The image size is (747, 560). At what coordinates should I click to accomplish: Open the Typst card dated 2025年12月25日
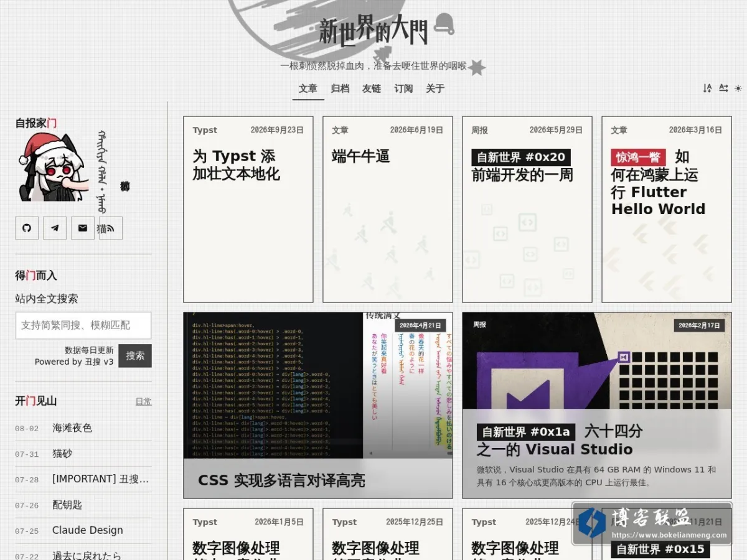click(388, 534)
